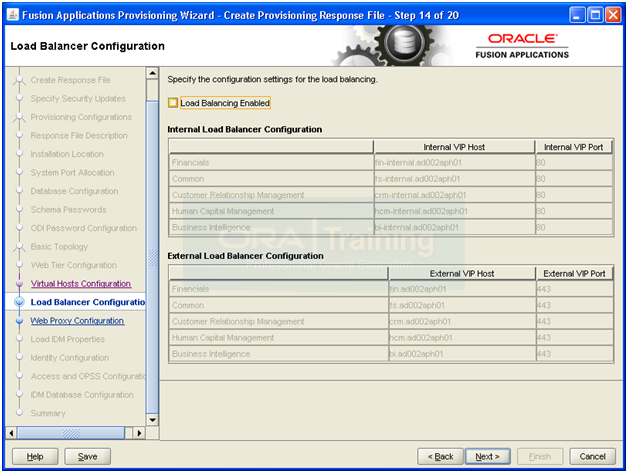The width and height of the screenshot is (628, 473).
Task: Click the bi.ad002aph01 external host field
Action: click(x=462, y=354)
